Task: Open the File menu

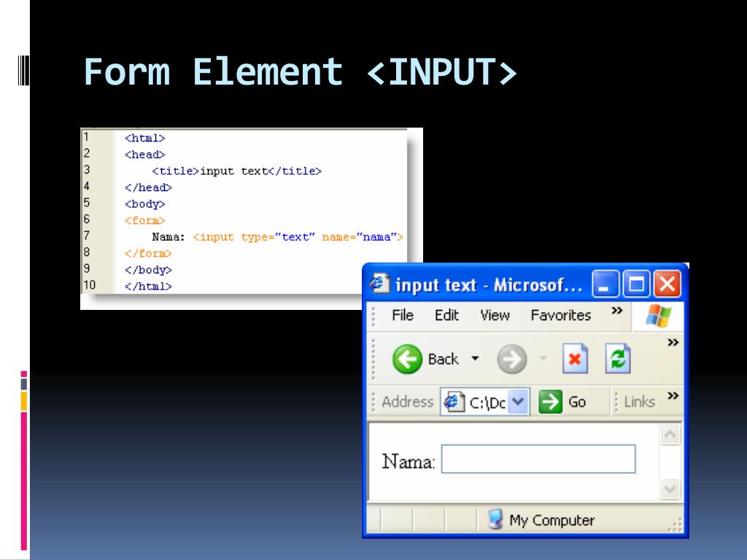Action: pyautogui.click(x=403, y=315)
